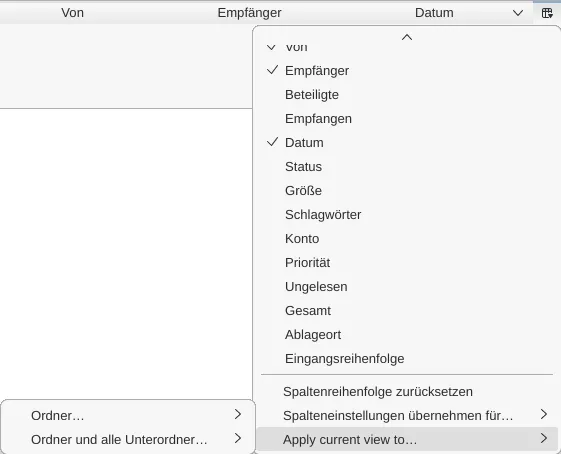Viewport: 561px width, 454px height.
Task: Show the Ablageort column
Action: [407, 335]
